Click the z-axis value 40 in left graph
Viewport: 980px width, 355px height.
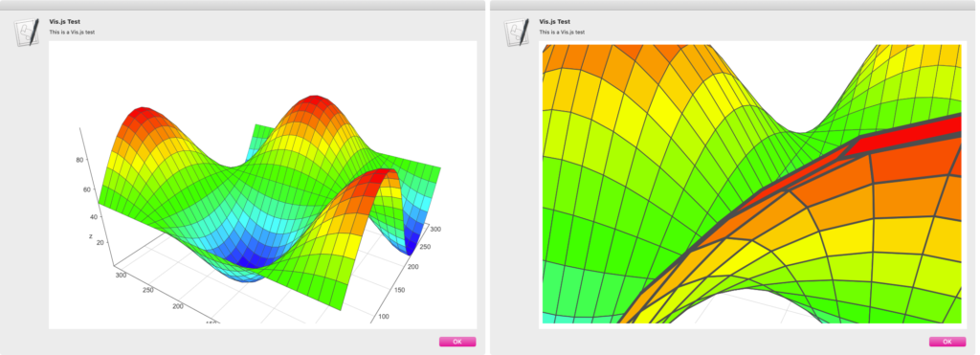(x=94, y=217)
